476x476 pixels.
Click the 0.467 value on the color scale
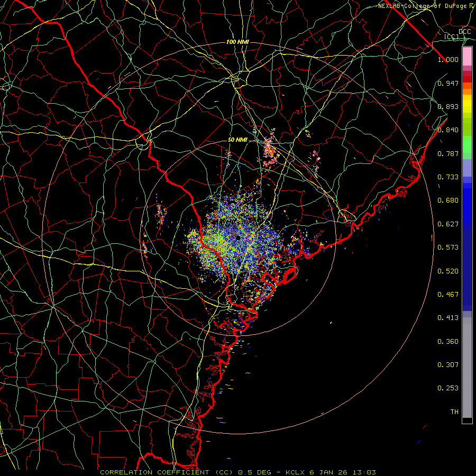(448, 295)
